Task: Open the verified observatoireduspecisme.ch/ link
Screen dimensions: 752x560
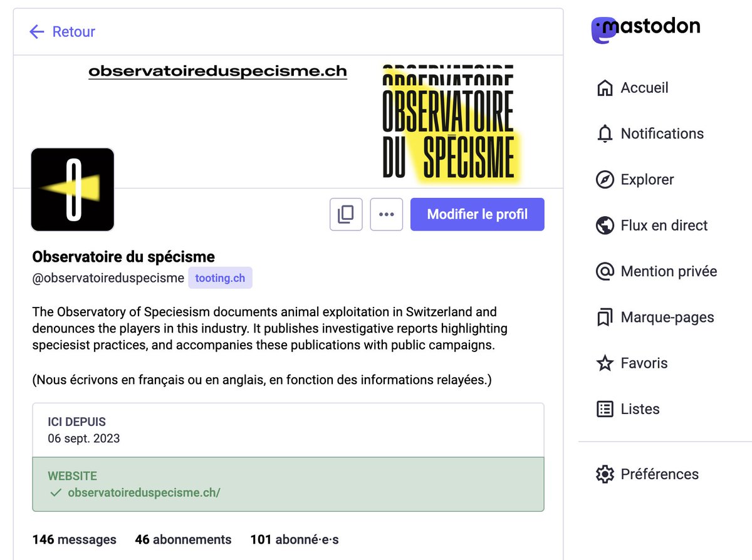Action: tap(144, 493)
